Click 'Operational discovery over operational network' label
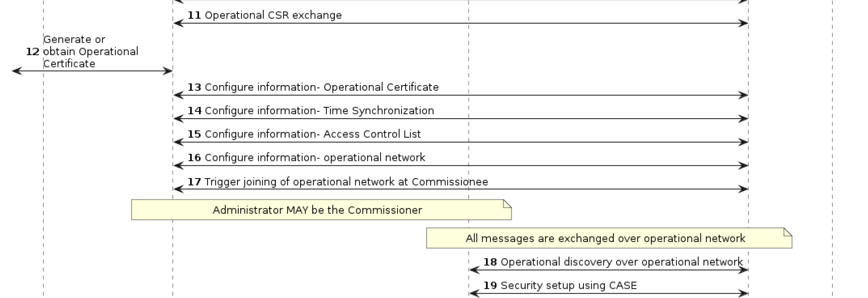868x298 pixels. tap(621, 262)
